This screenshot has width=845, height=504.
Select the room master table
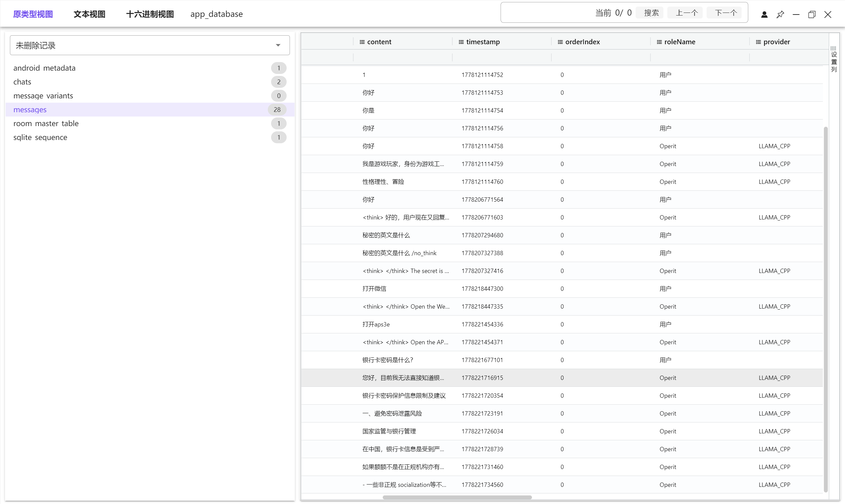point(150,124)
